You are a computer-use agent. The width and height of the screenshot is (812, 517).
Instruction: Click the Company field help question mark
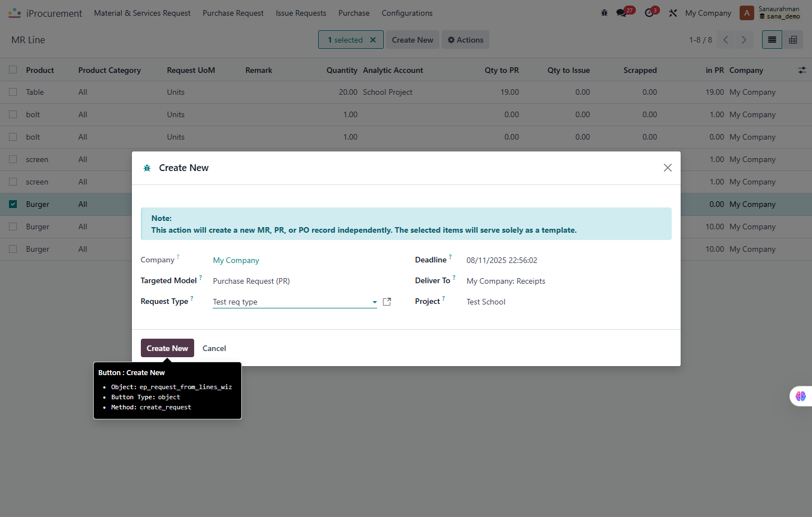pos(178,256)
